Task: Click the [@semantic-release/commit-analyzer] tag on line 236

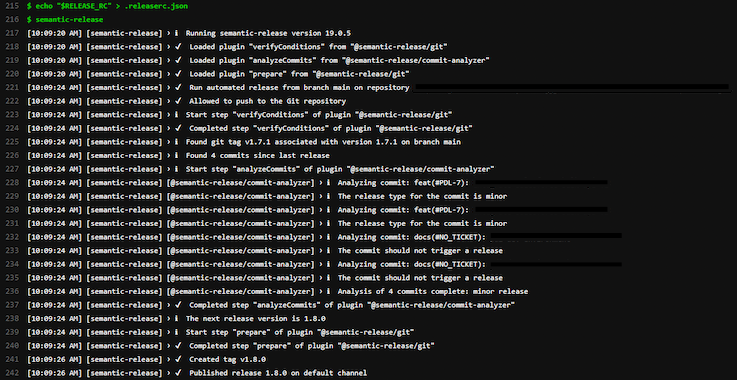Action: coord(241,291)
